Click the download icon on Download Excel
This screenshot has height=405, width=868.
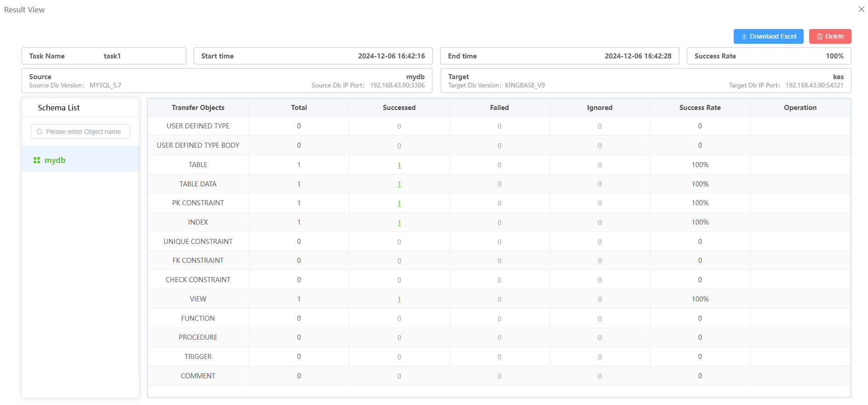[744, 36]
